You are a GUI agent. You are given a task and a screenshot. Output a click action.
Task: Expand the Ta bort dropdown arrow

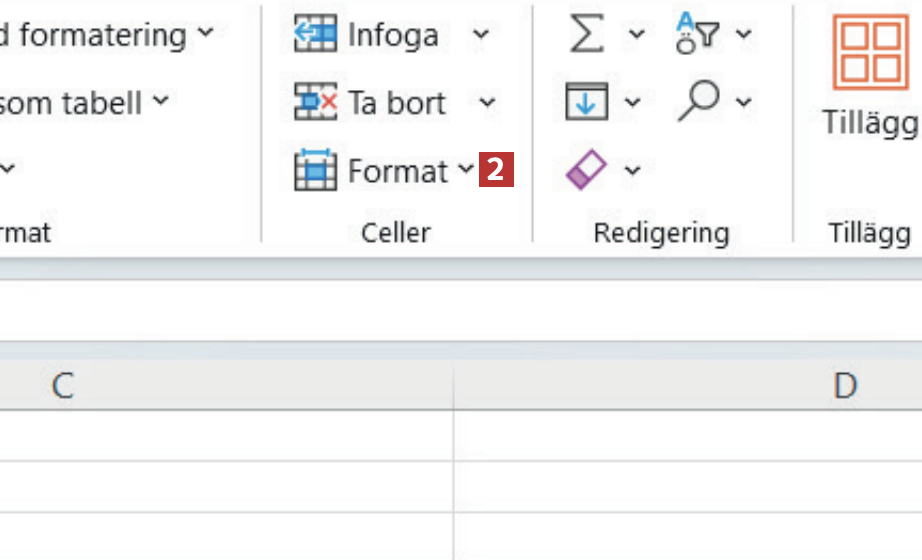tap(487, 102)
